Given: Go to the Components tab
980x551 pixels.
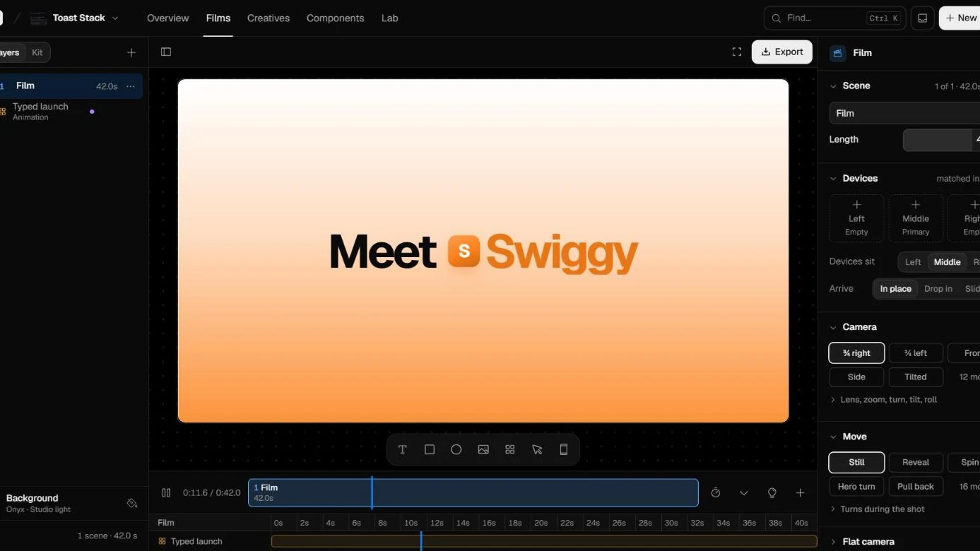Looking at the screenshot, I should pos(335,18).
